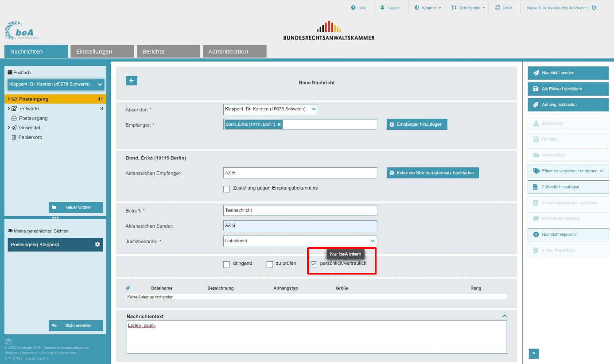The height and width of the screenshot is (364, 614).
Task: Open the Postfach selection dropdown
Action: 56,84
